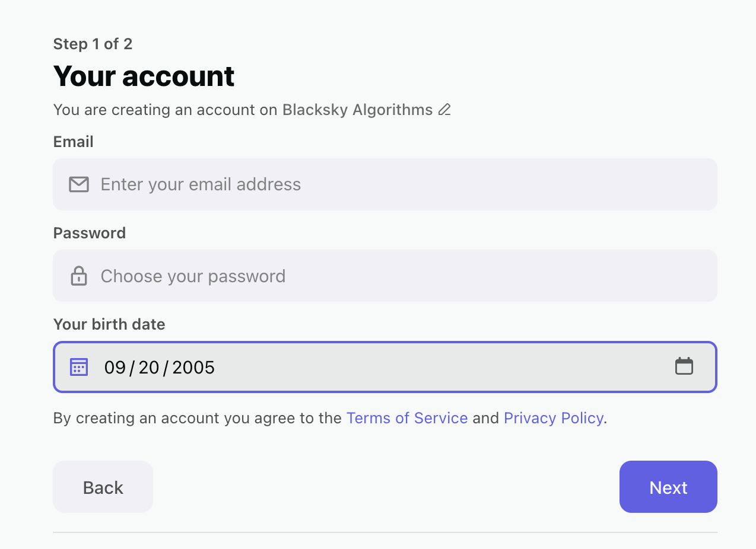Select the month 09 in birth date

pos(115,368)
